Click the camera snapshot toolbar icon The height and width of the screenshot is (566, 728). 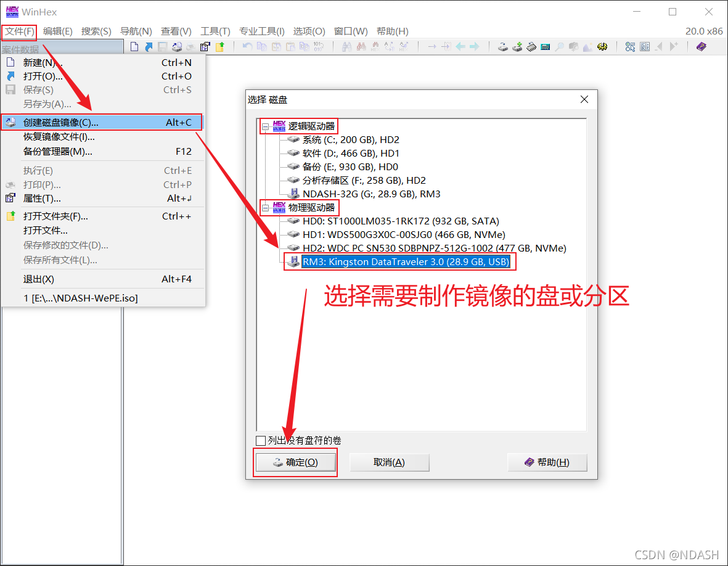574,46
